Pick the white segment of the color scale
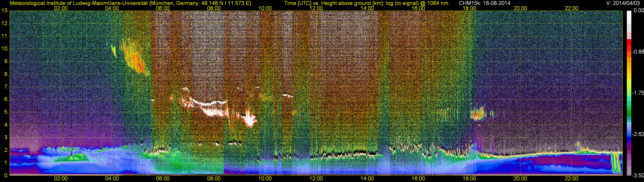The width and height of the screenshot is (644, 182). pyautogui.click(x=629, y=17)
